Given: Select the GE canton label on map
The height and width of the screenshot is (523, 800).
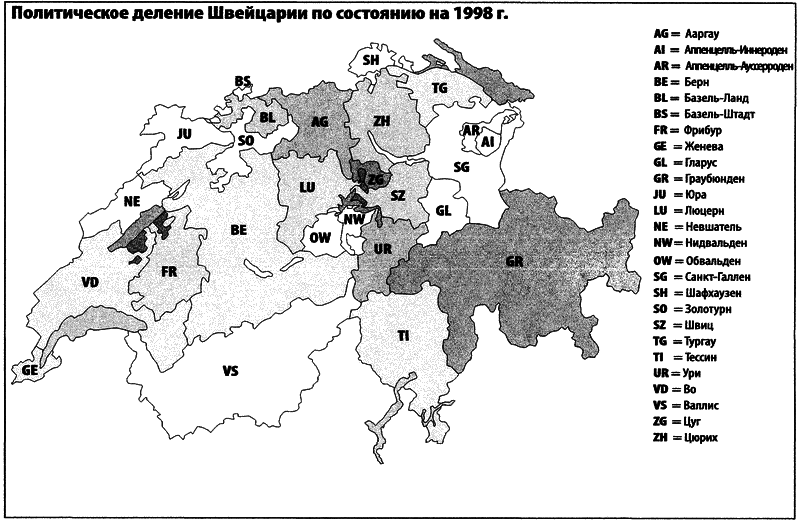Looking at the screenshot, I should point(30,370).
